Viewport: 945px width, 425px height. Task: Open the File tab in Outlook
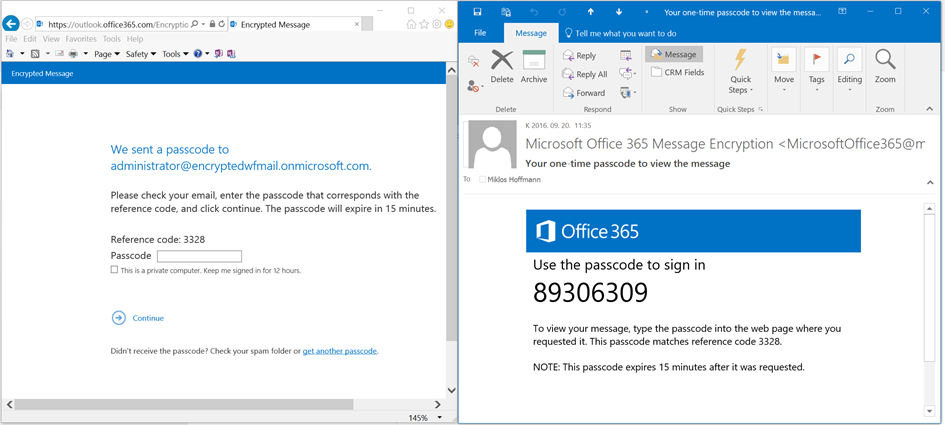click(480, 33)
